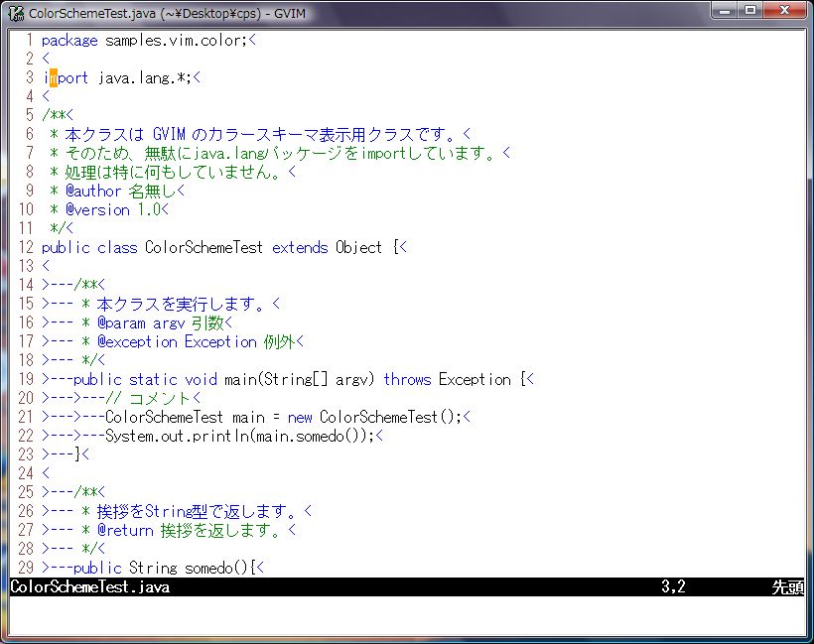The height and width of the screenshot is (644, 814).
Task: Click the '*/' comment end on line 11
Action: (58, 228)
